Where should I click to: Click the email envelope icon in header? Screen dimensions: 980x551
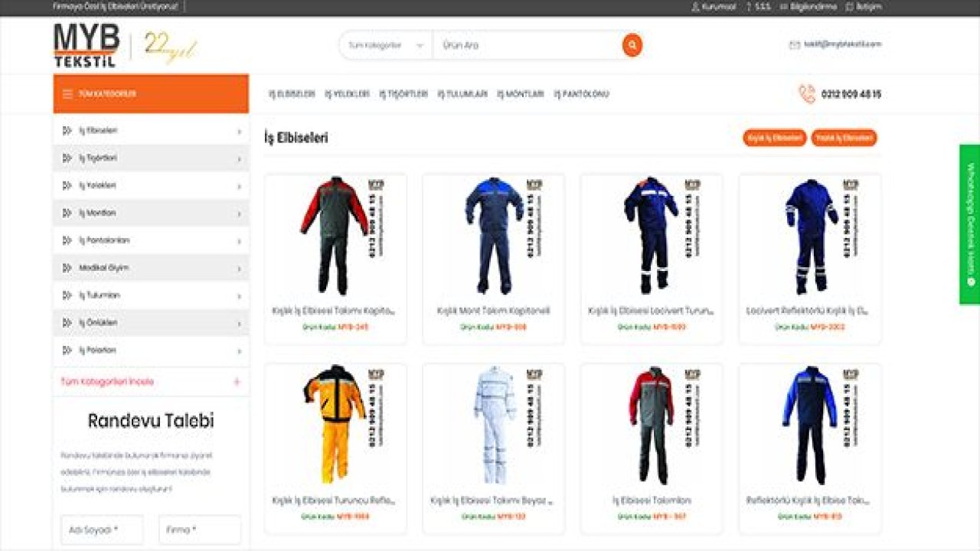(794, 45)
